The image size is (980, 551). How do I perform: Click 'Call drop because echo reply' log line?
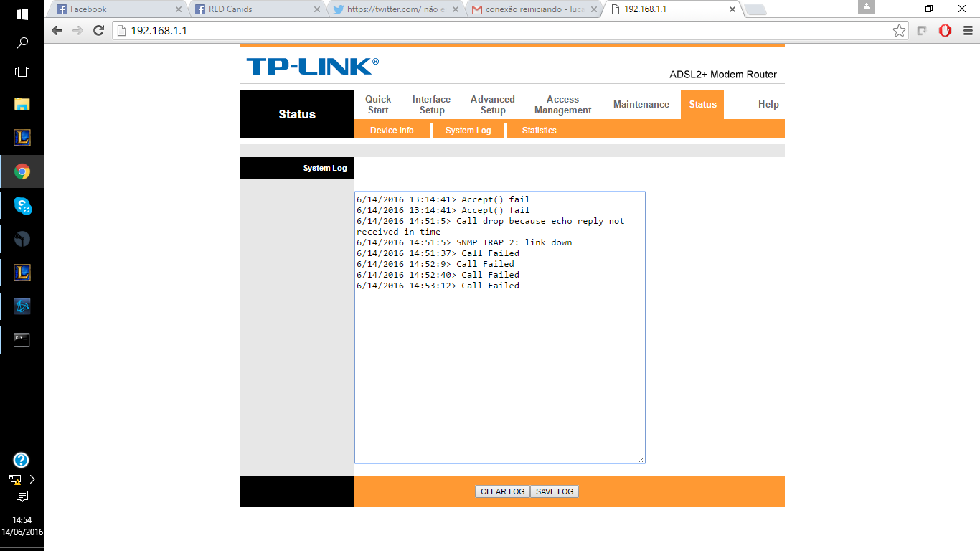click(x=491, y=226)
